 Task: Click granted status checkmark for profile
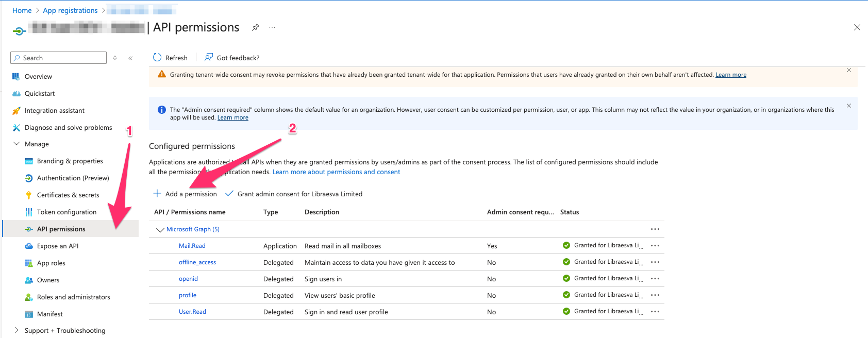pyautogui.click(x=566, y=295)
